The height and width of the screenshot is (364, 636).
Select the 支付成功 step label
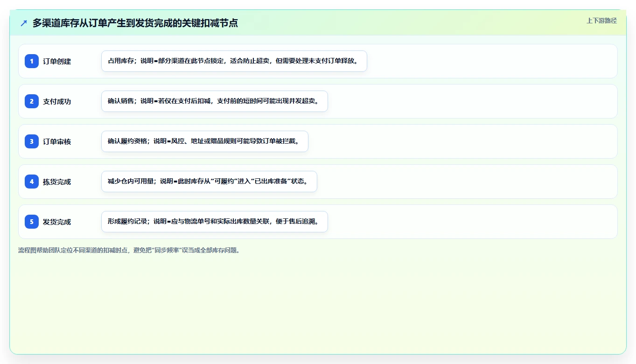coord(57,101)
